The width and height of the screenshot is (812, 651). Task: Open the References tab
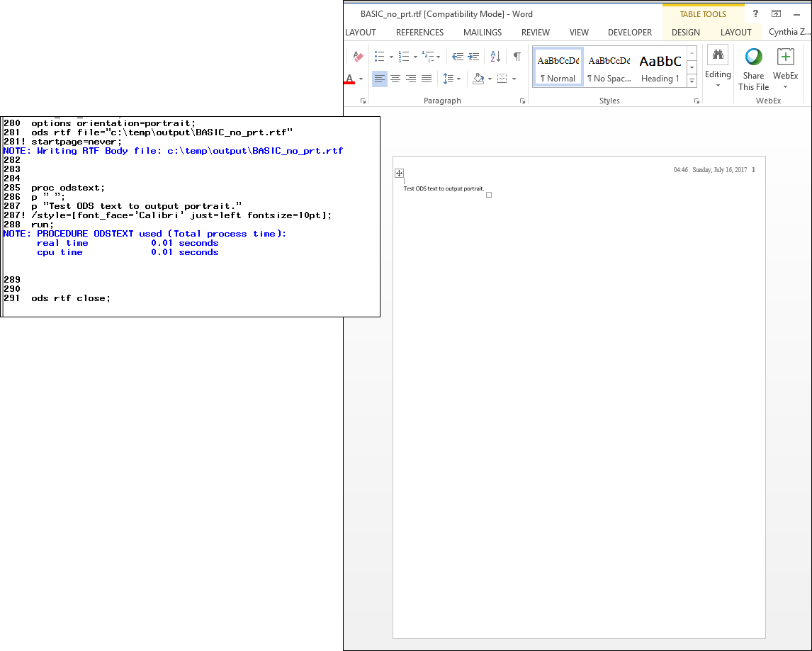[x=419, y=32]
